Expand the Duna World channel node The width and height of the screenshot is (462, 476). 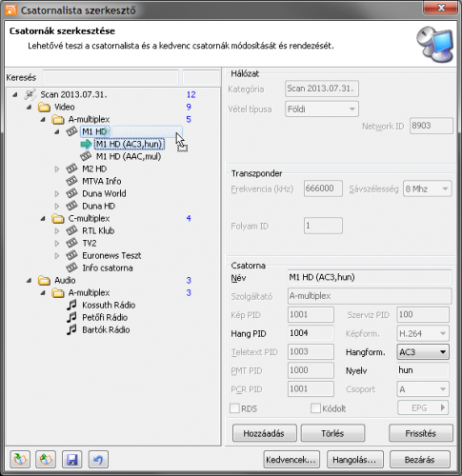[x=57, y=193]
